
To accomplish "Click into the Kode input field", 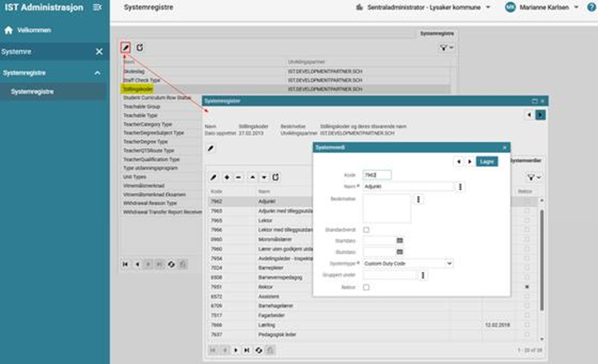I will [377, 175].
